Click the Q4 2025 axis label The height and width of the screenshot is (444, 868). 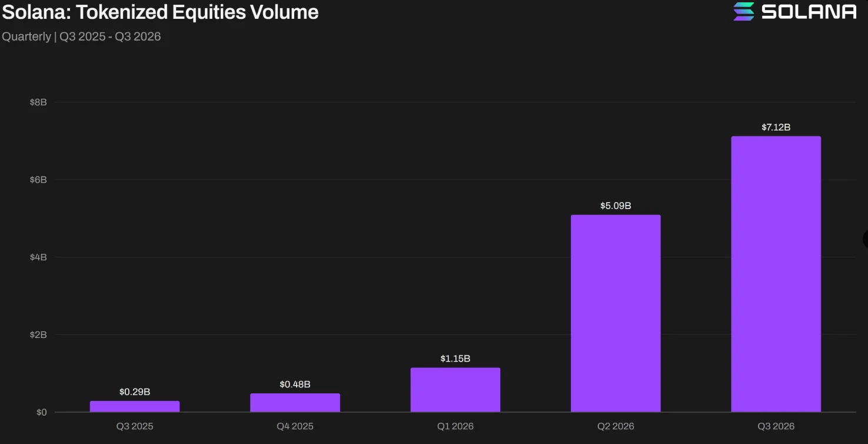[x=295, y=426]
